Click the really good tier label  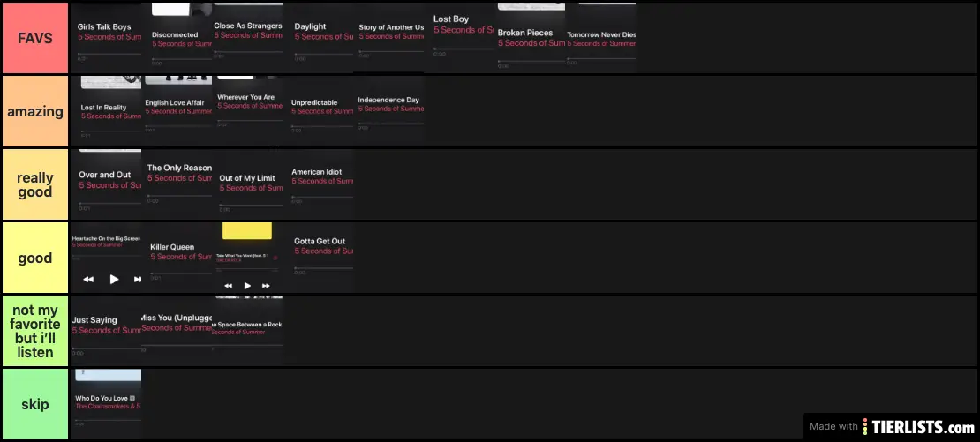click(x=35, y=184)
